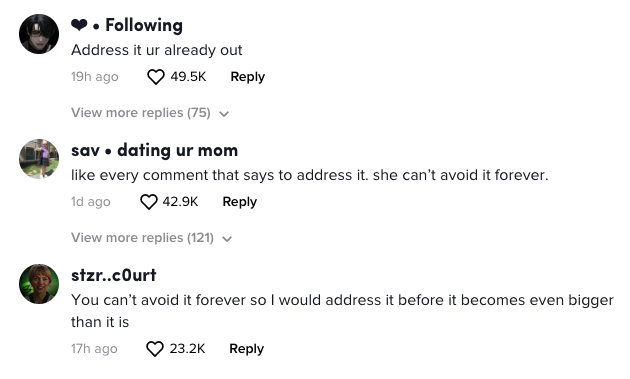Click the 23.2K like count
Image resolution: width=630 pixels, height=379 pixels.
pyautogui.click(x=187, y=349)
